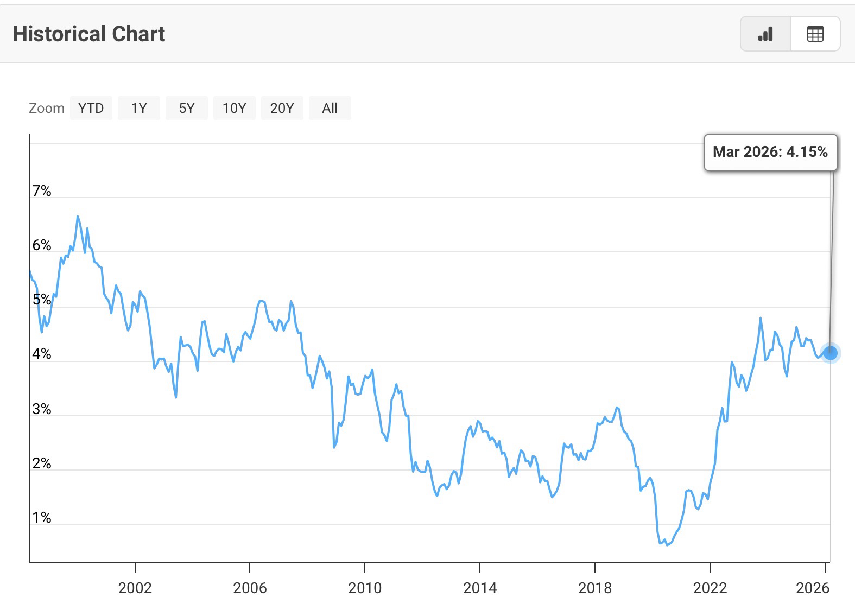
Task: Switch to the table view icon
Action: tap(815, 34)
